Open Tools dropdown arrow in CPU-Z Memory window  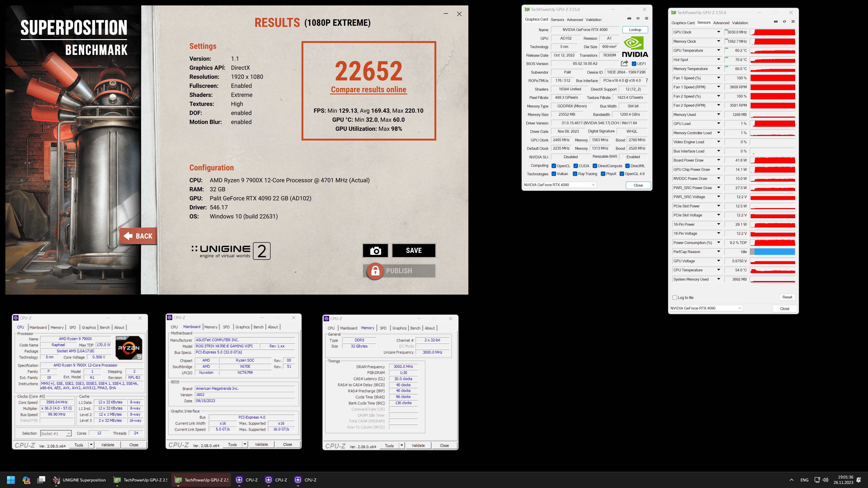(402, 446)
